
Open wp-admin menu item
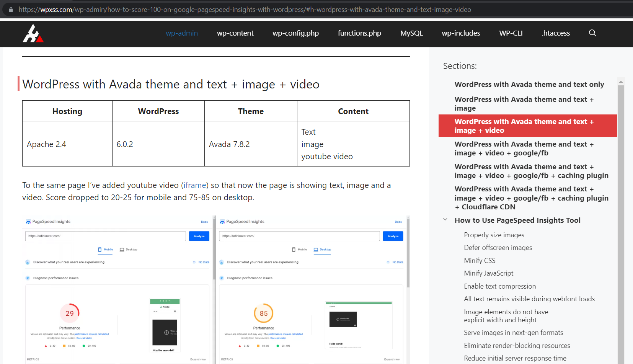pos(182,33)
